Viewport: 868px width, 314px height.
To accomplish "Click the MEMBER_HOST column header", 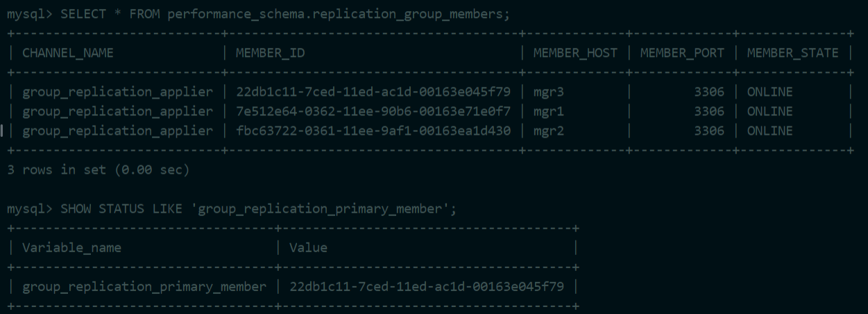I will 575,53.
